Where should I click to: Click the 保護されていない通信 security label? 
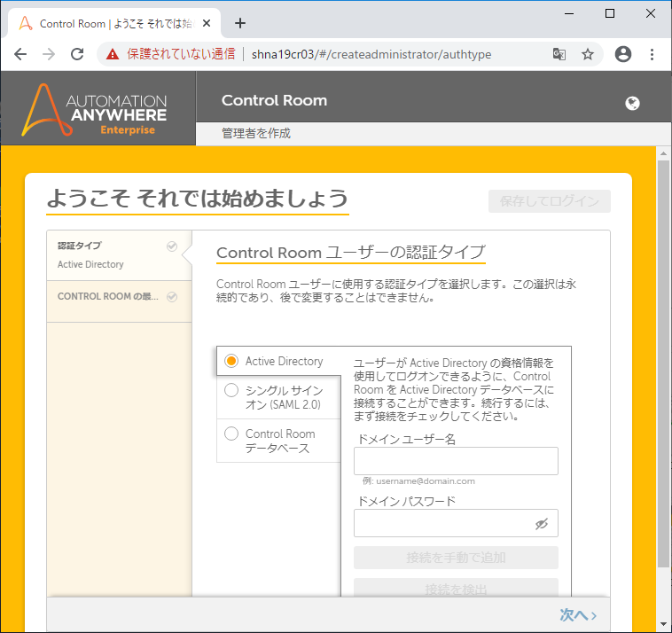pos(181,54)
